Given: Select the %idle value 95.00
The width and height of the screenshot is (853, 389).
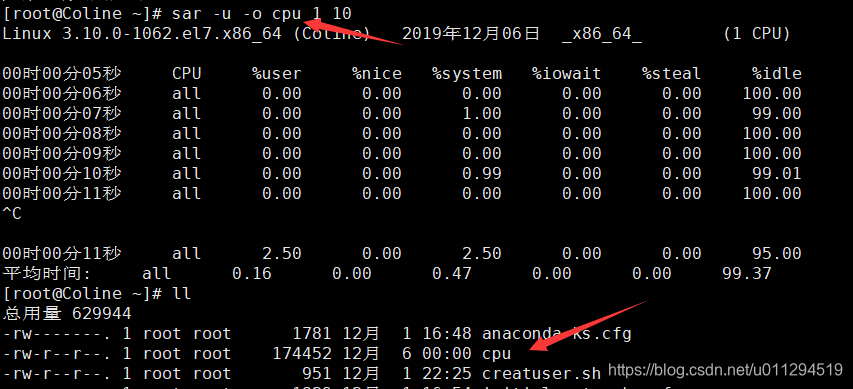Looking at the screenshot, I should 777,253.
